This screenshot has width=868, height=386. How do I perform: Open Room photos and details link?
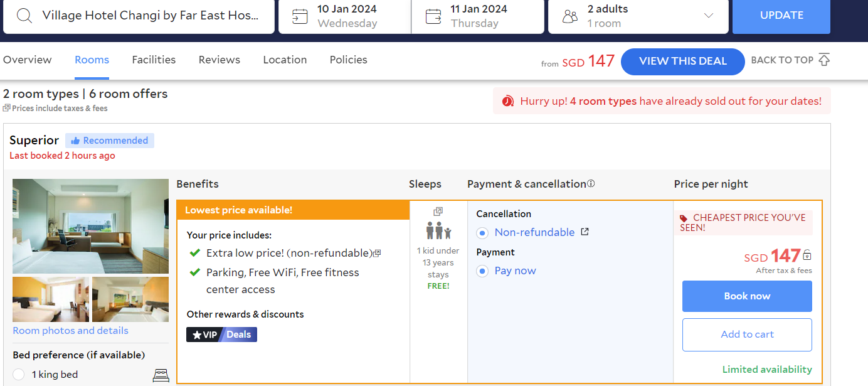70,331
